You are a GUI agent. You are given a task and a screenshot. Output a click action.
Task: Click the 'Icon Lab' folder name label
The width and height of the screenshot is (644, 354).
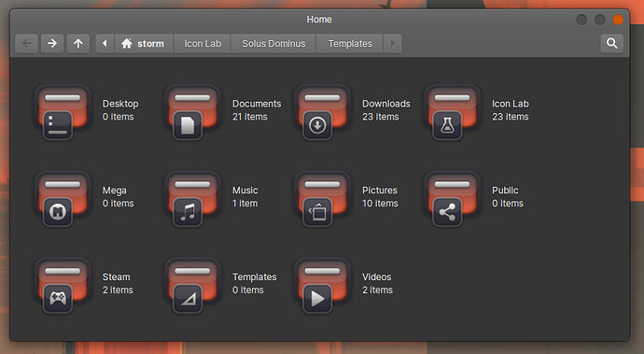tap(511, 104)
